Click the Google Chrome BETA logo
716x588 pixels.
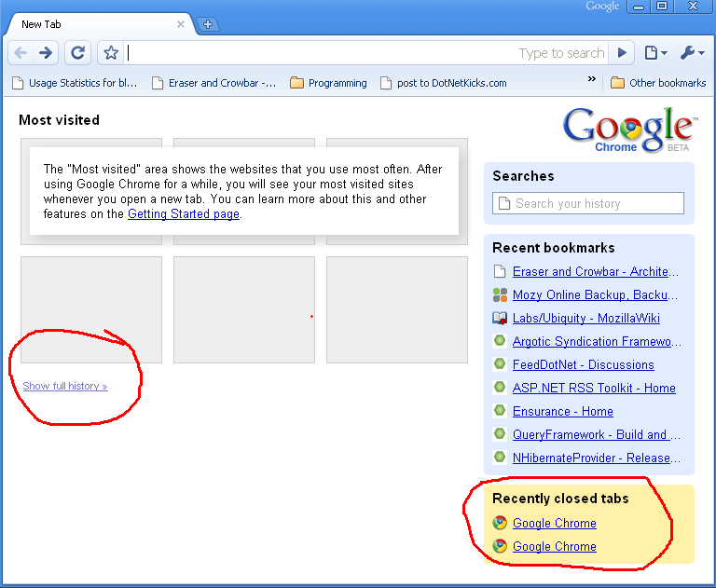(629, 130)
